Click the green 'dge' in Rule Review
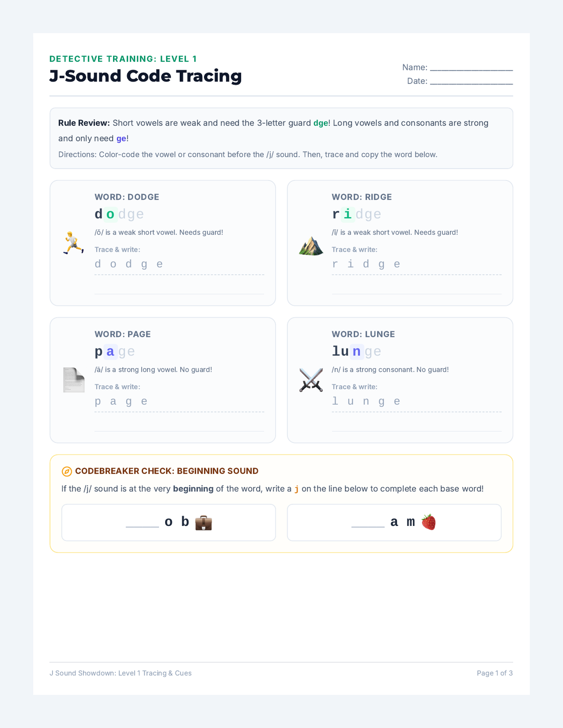Screen dimensions: 563x728 coord(320,123)
